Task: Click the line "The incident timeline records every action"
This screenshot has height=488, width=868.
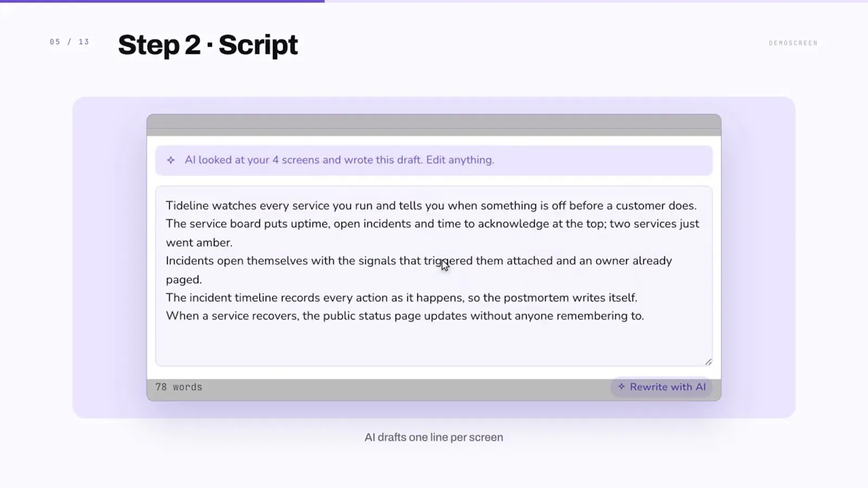Action: (401, 298)
